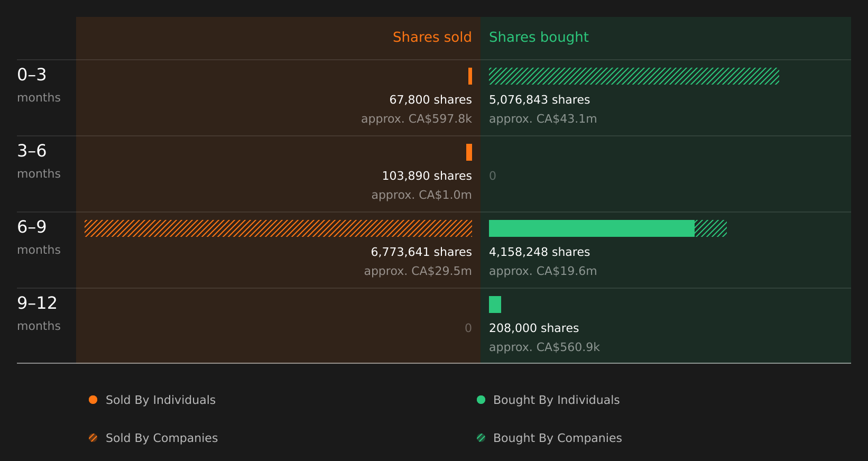The image size is (868, 461).
Task: Select the 5,076,843 shares value
Action: [x=539, y=100]
